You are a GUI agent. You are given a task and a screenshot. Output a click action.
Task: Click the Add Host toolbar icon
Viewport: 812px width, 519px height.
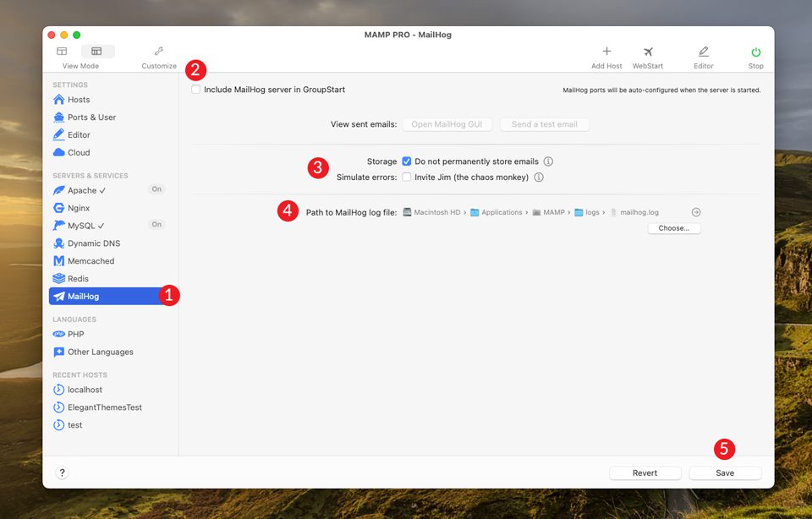click(606, 55)
